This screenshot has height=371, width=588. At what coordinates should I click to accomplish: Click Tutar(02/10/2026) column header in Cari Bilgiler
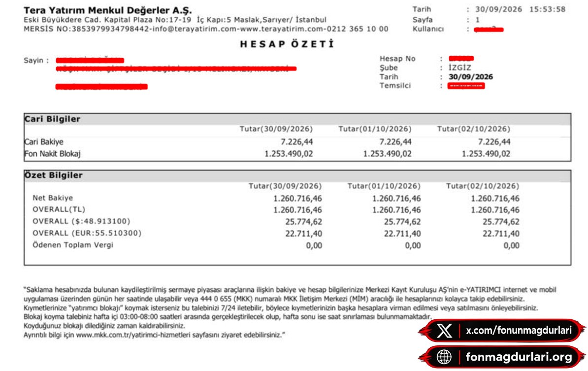pos(473,129)
